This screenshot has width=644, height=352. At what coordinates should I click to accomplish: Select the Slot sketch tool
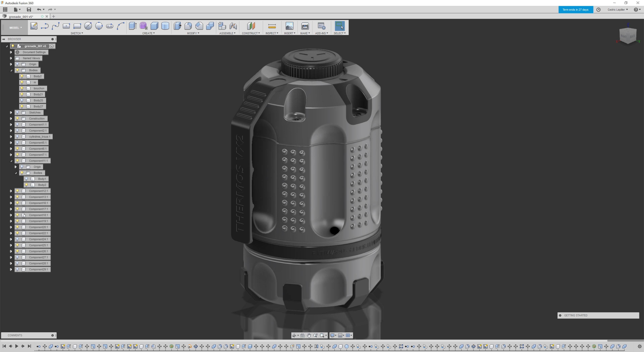click(110, 26)
